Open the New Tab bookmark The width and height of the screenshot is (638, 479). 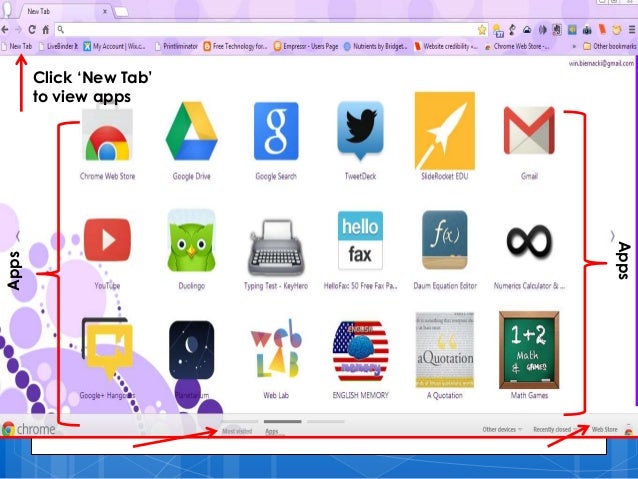click(x=17, y=46)
